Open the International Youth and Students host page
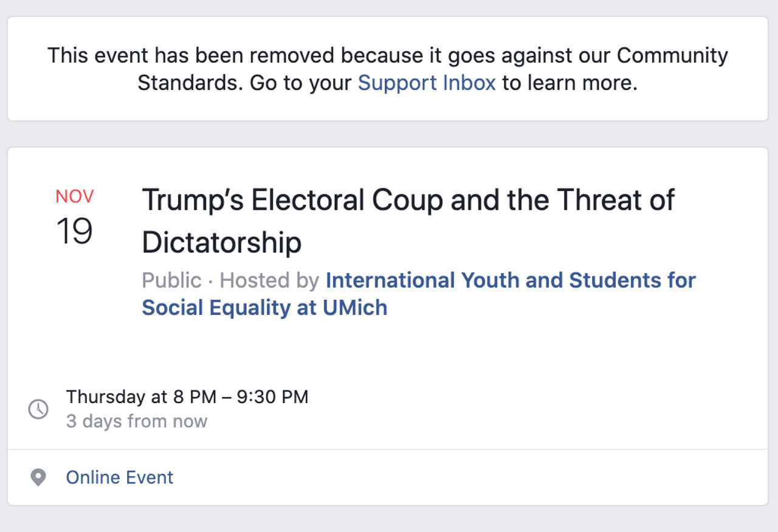 tap(511, 280)
